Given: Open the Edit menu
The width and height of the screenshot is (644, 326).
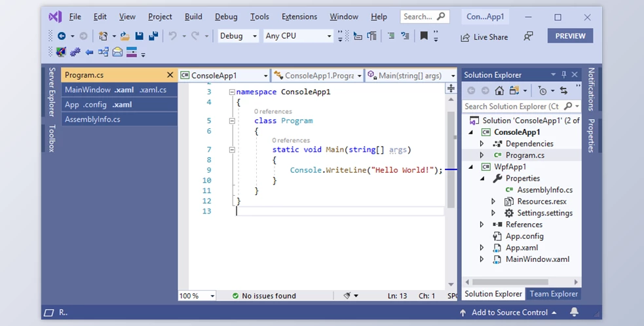Looking at the screenshot, I should click(100, 17).
